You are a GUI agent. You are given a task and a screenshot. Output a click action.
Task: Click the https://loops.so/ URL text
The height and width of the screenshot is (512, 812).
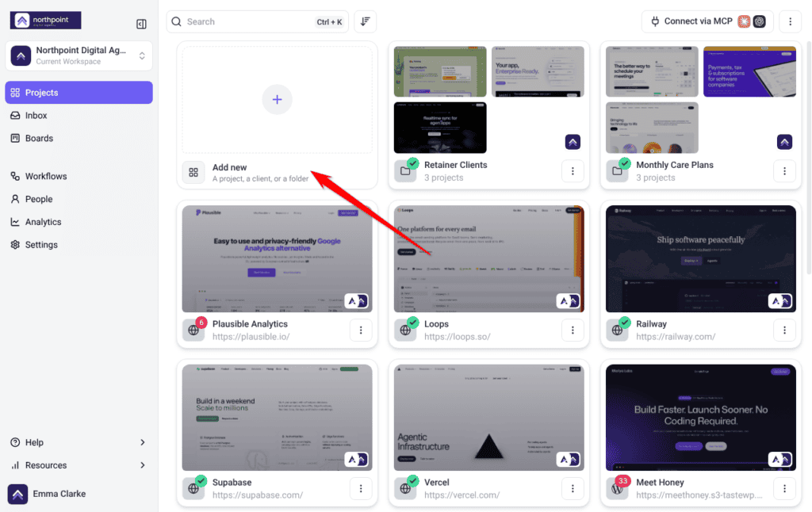[458, 337]
